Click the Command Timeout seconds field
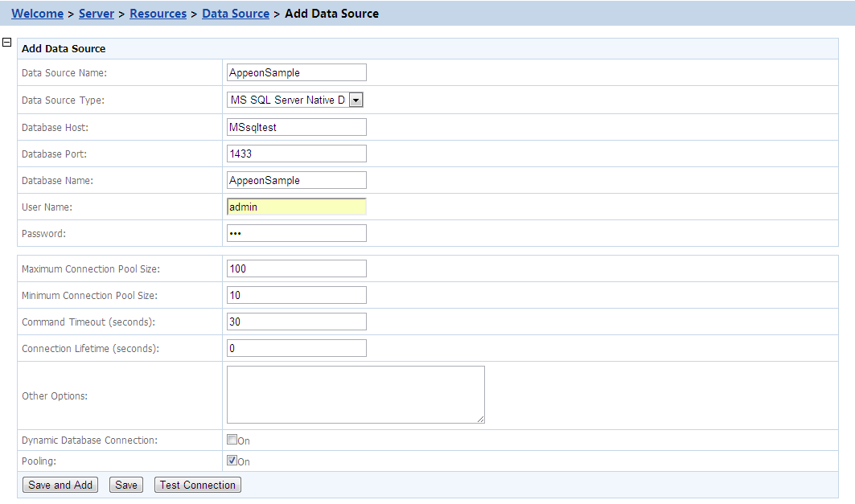This screenshot has width=855, height=504. [x=296, y=322]
